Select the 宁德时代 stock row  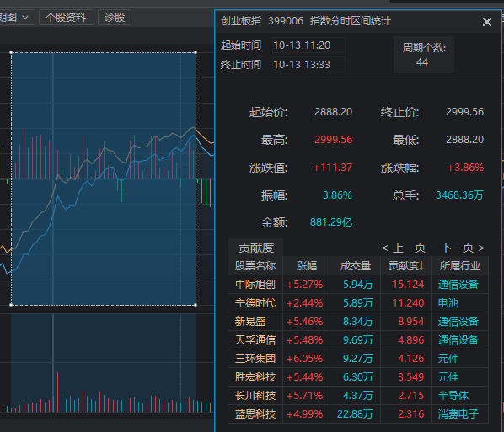point(358,303)
